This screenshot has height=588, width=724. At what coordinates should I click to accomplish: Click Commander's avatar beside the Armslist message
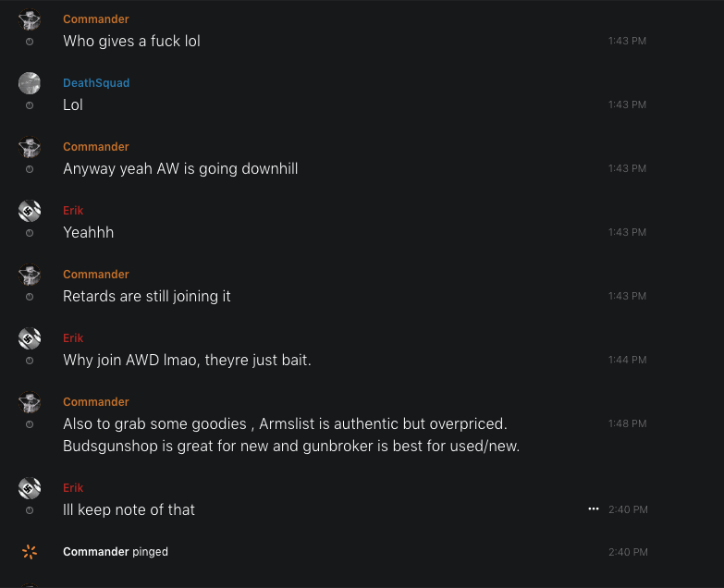point(30,402)
